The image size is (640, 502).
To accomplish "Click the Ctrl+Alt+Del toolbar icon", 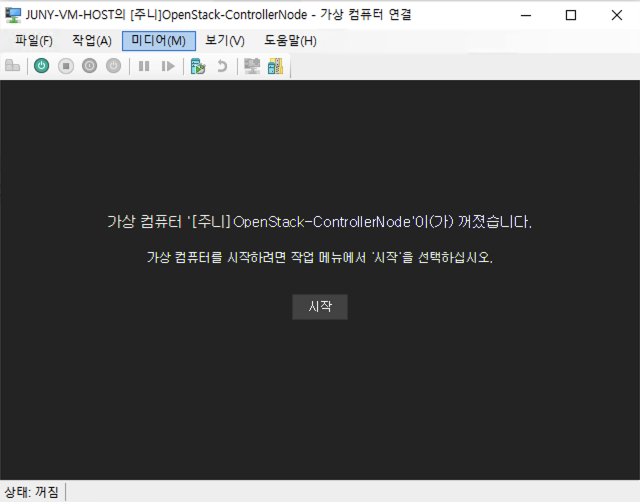I will point(12,66).
